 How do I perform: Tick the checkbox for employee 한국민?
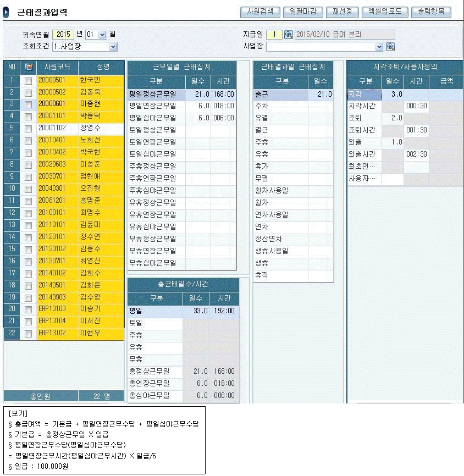click(x=29, y=80)
